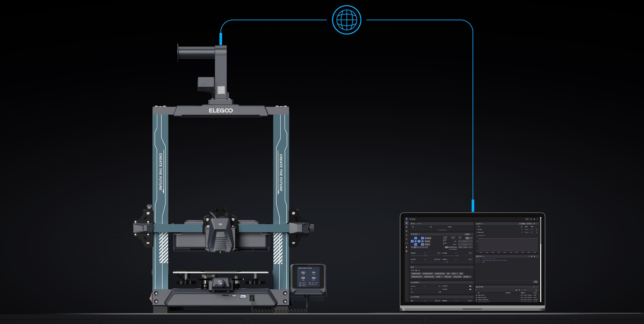Open the configuration braces sidebar icon
The height and width of the screenshot is (324, 644).
click(x=406, y=243)
